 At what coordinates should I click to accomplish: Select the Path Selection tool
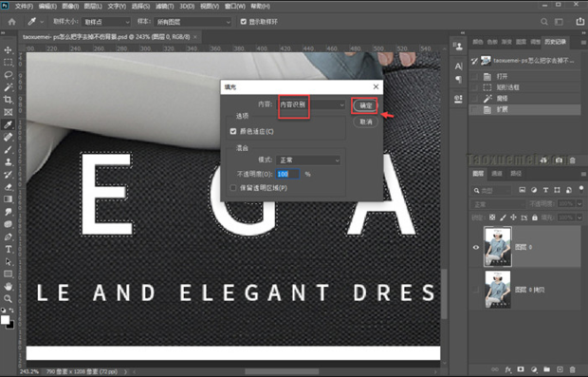tap(8, 261)
